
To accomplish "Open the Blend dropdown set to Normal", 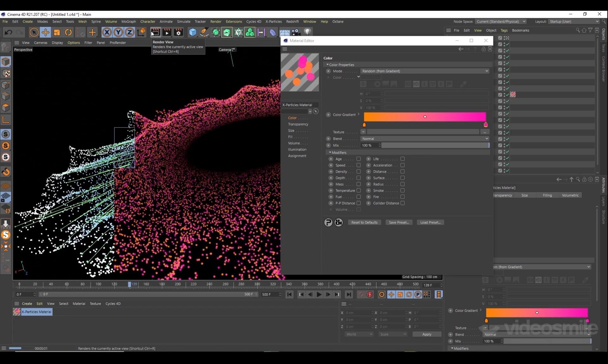I will (424, 139).
